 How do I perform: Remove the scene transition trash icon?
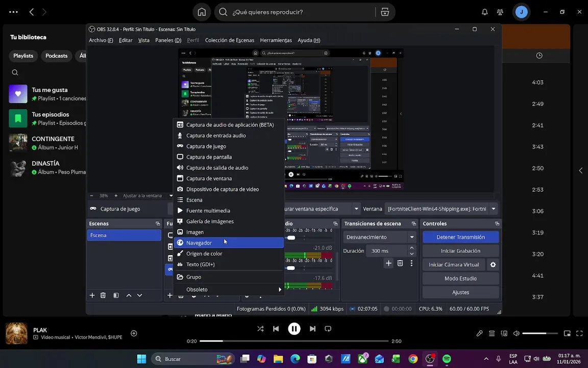pos(400,263)
